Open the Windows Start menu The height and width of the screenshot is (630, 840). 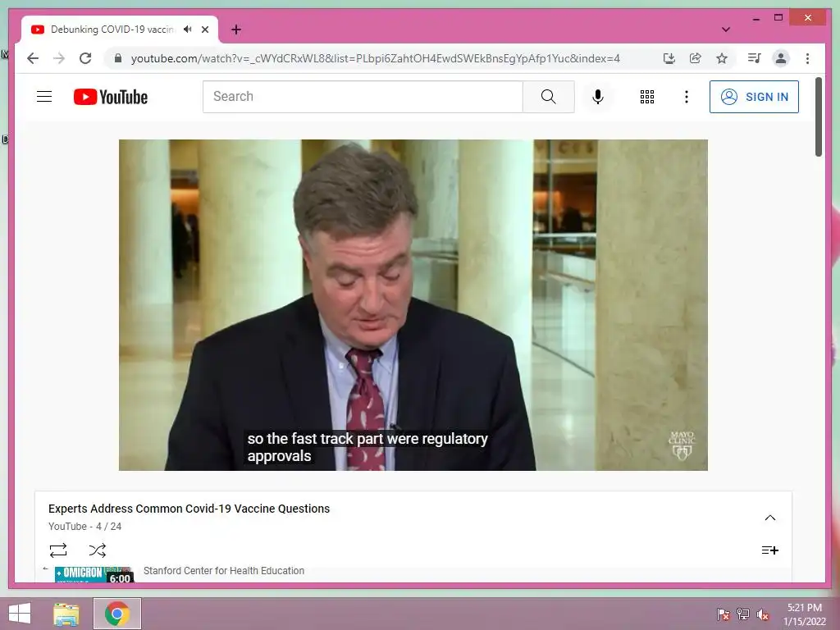pyautogui.click(x=20, y=614)
